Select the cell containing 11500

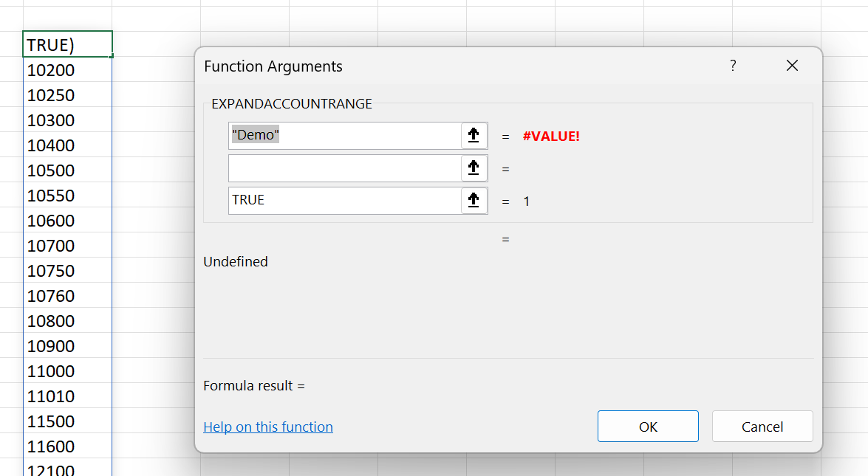tap(67, 421)
